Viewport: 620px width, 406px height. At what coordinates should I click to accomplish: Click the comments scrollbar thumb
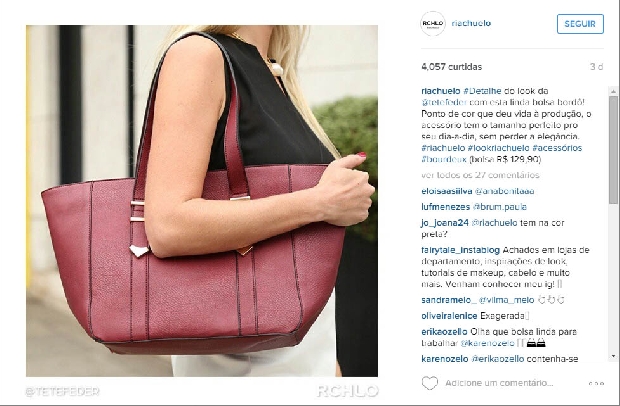click(613, 150)
